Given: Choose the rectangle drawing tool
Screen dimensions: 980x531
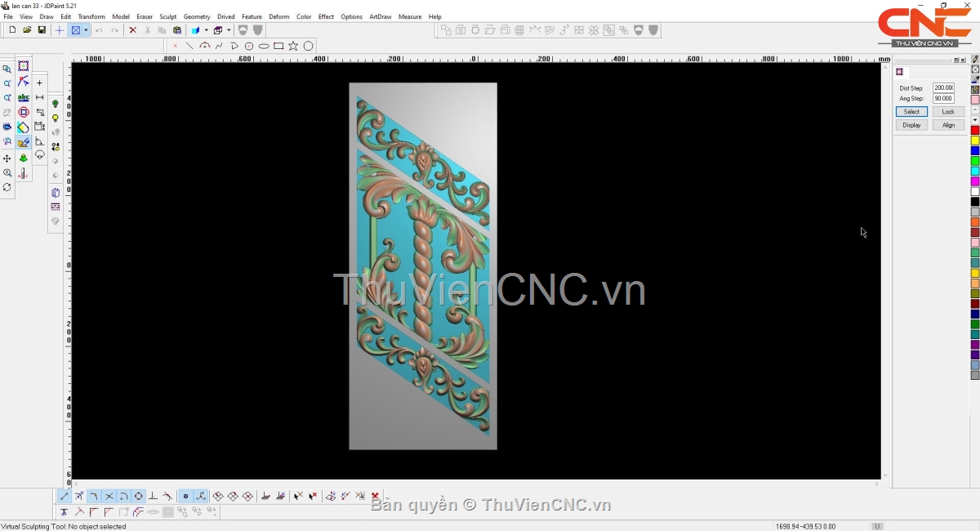Looking at the screenshot, I should (x=278, y=46).
